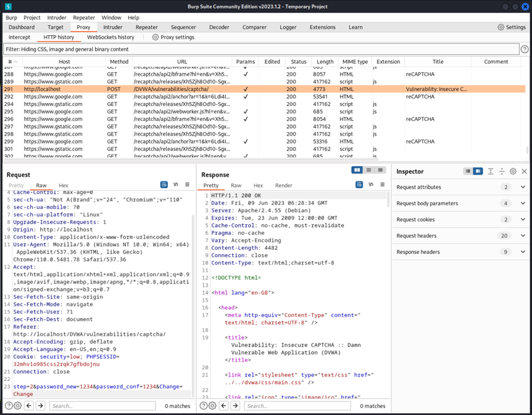Screen dimensions: 532x415
Task: Open the Burp menu
Action: [x=11, y=18]
